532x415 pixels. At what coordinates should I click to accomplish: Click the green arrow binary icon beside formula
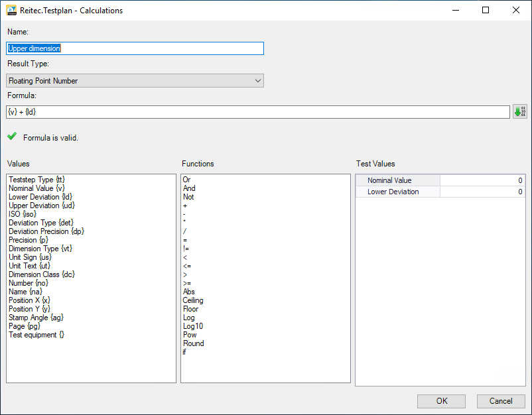(519, 111)
